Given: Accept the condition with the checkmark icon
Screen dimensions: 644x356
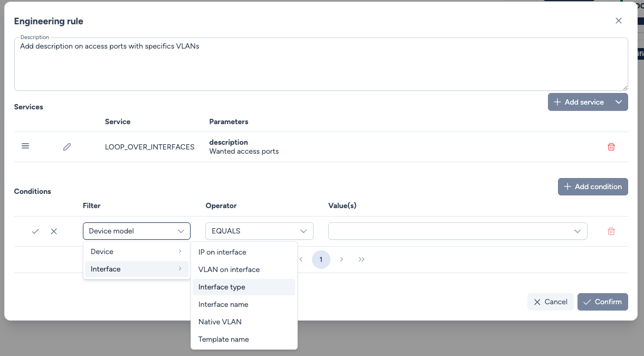Looking at the screenshot, I should 35,231.
